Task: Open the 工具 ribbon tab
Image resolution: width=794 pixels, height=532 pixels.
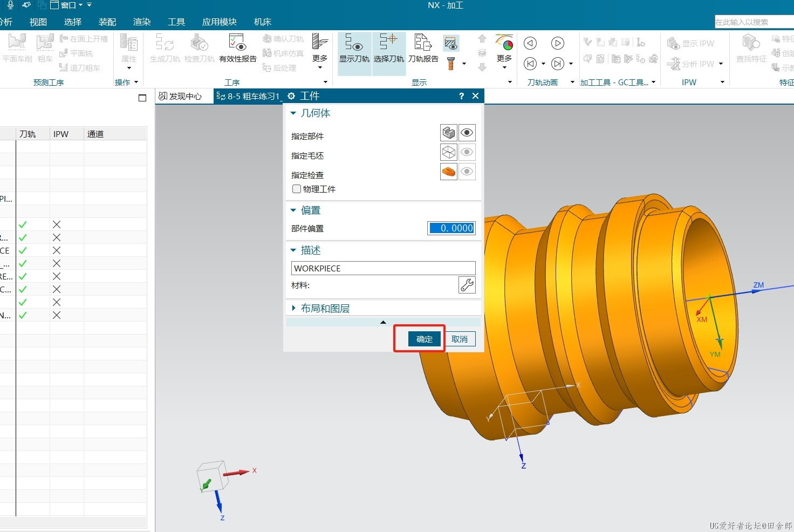Action: tap(176, 22)
